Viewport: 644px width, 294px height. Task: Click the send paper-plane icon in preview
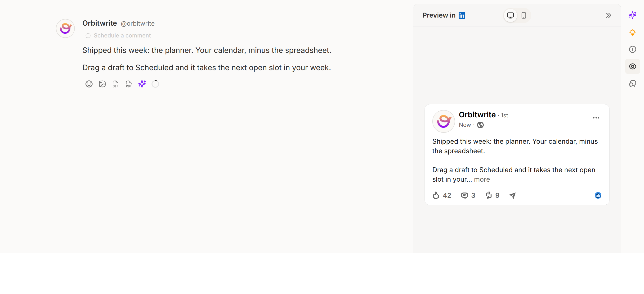pos(513,195)
